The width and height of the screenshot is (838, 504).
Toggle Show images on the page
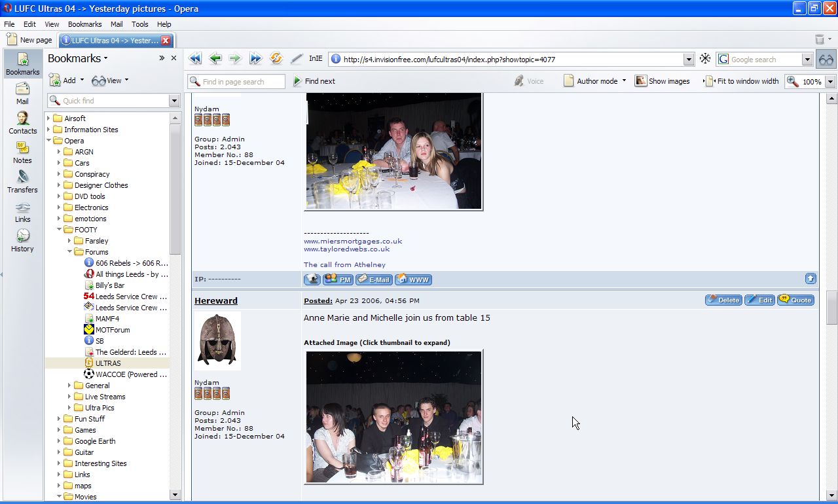tap(662, 81)
